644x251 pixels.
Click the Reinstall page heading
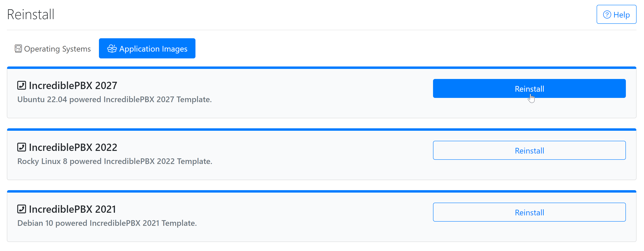[x=30, y=14]
